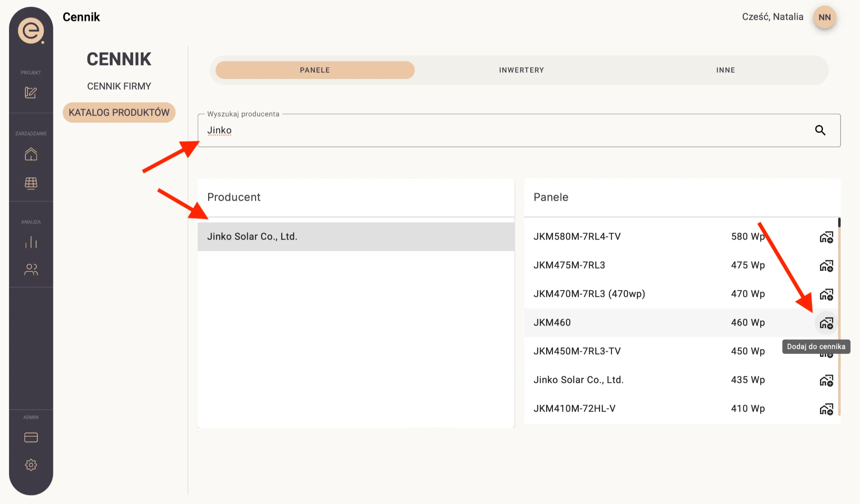Image resolution: width=860 pixels, height=504 pixels.
Task: Add JKM475M-7RL3 to price list
Action: [x=826, y=266]
